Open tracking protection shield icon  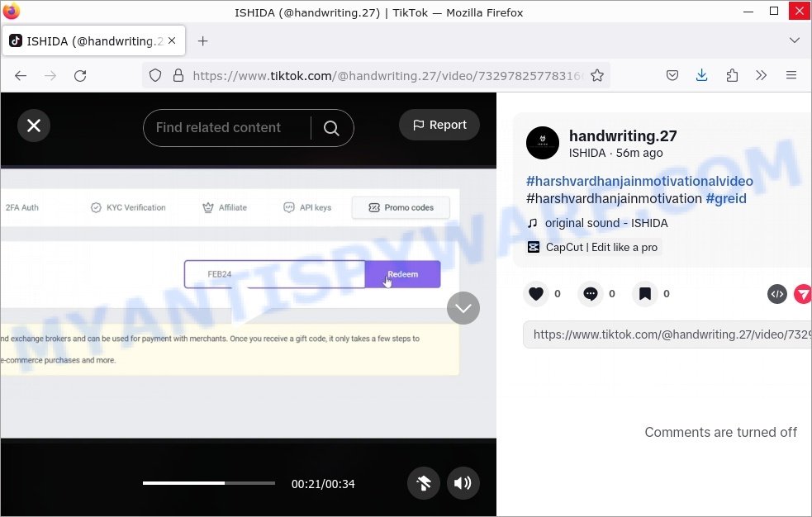click(155, 75)
